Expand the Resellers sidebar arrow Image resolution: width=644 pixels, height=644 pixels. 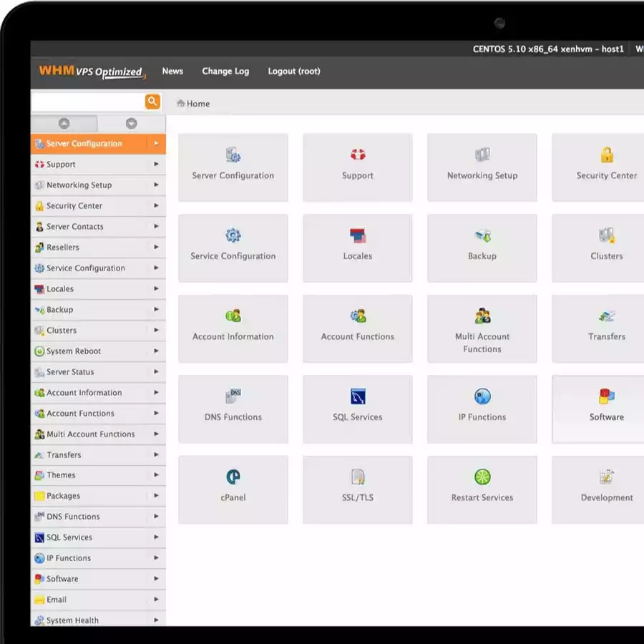[156, 247]
